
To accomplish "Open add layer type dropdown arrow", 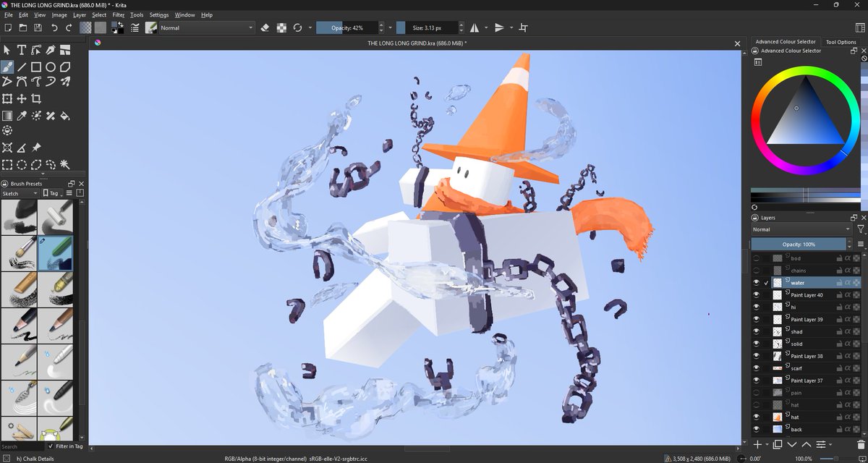I will click(766, 444).
